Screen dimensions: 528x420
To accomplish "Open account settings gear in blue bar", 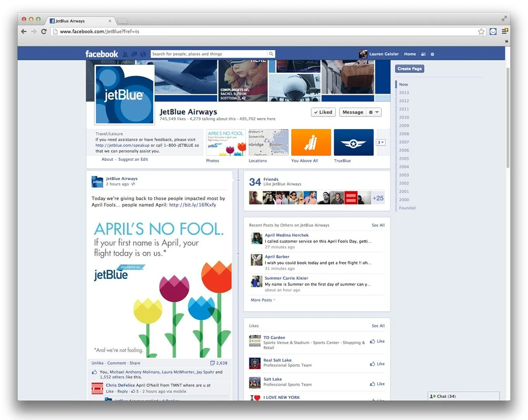I will coord(432,54).
